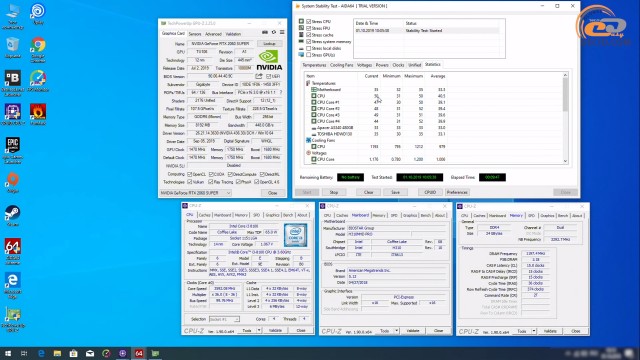This screenshot has width=640, height=360.
Task: Open the Tools dropdown arrow in the CPU-Z CPU window
Action: click(259, 331)
